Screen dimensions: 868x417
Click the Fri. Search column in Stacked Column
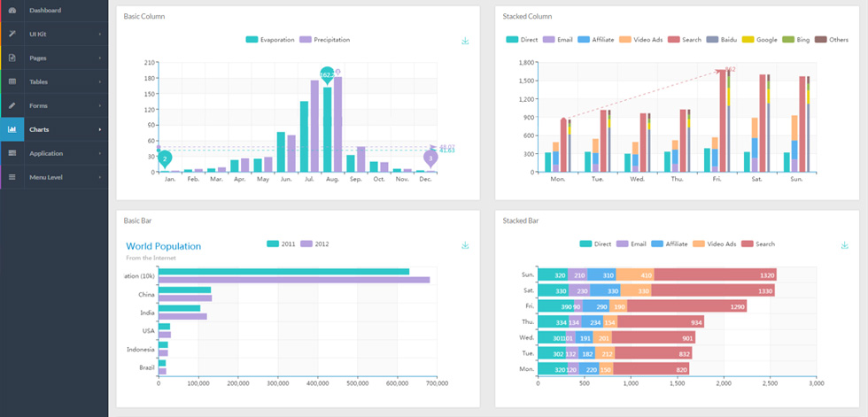point(723,120)
